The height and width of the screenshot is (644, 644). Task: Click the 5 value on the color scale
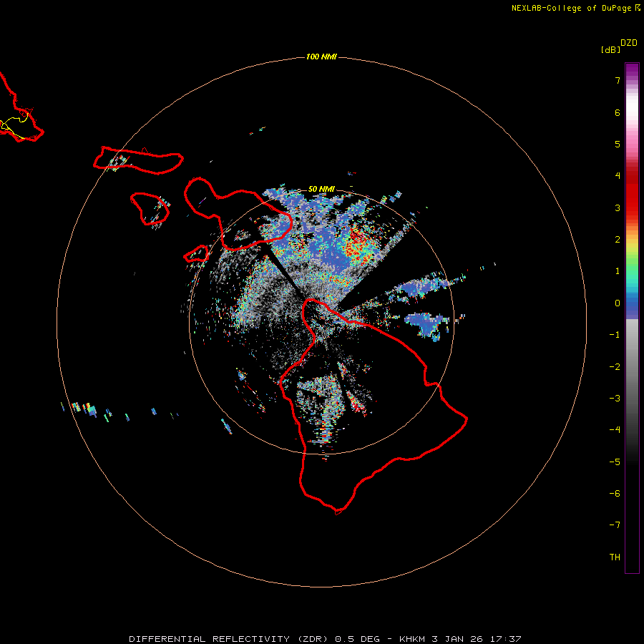click(618, 144)
